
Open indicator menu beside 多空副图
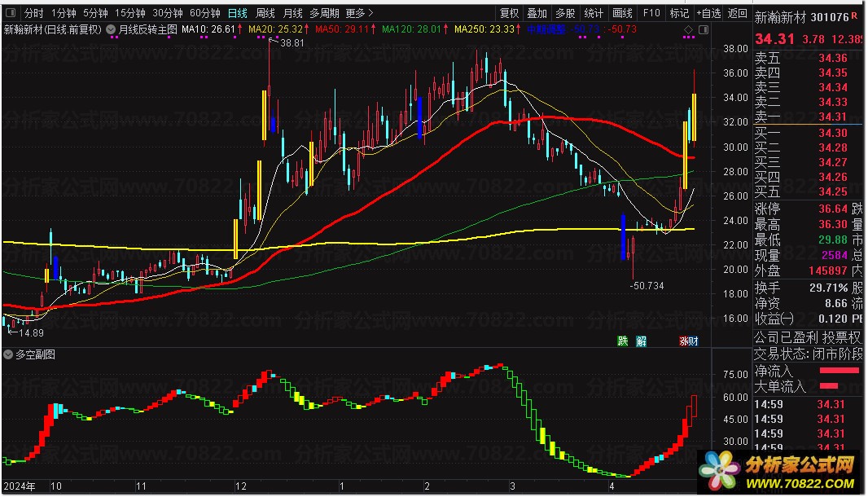[8, 354]
